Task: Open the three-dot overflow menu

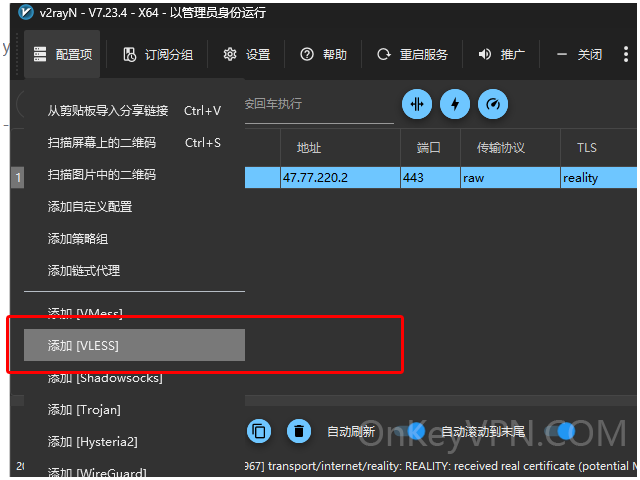Action: tap(626, 54)
